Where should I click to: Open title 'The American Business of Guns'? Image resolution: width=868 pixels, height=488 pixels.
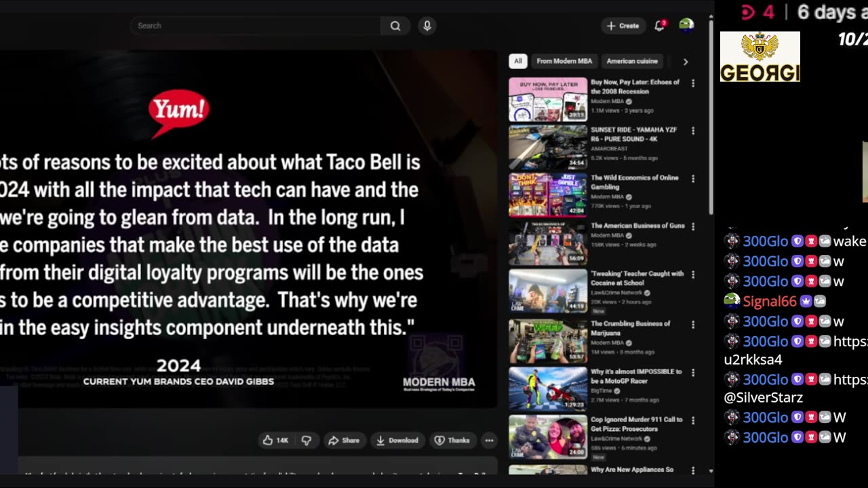pyautogui.click(x=637, y=226)
